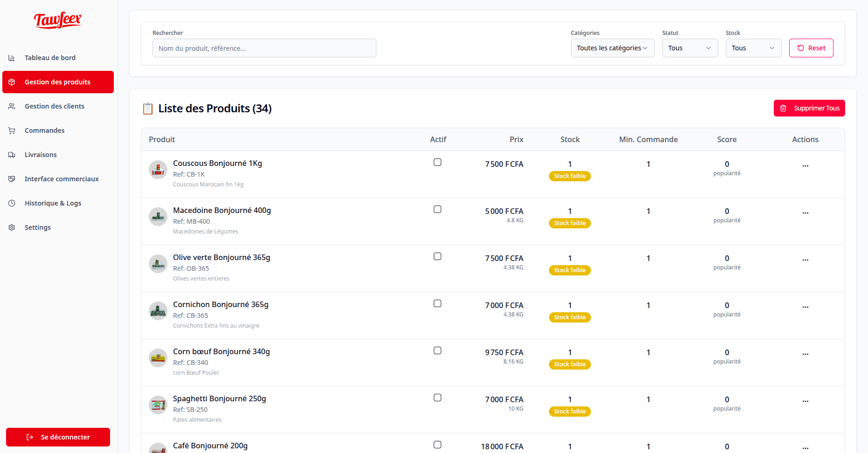Enable Actif checkbox for Spaghetti Bonjourné 250g
The height and width of the screenshot is (453, 868).
pyautogui.click(x=437, y=398)
